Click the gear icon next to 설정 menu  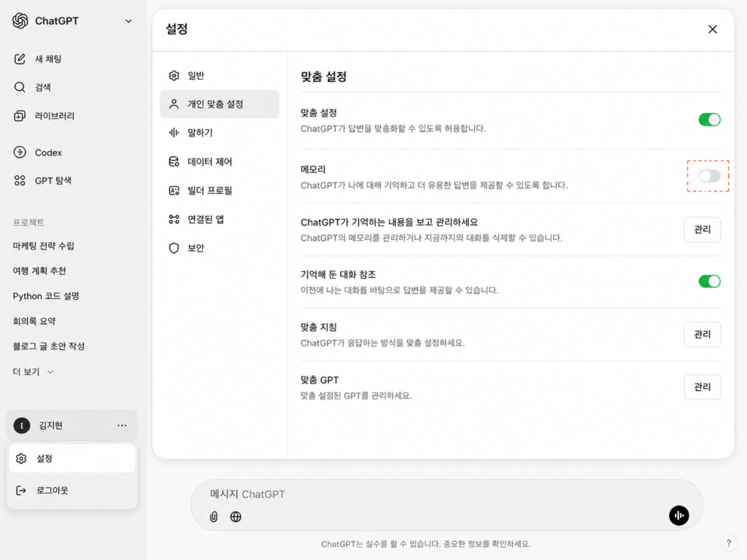pyautogui.click(x=21, y=459)
